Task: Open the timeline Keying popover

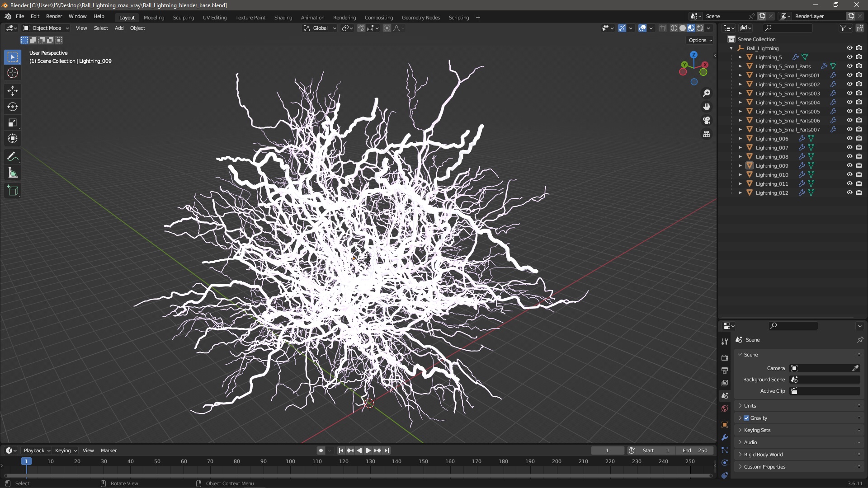Action: [x=66, y=450]
